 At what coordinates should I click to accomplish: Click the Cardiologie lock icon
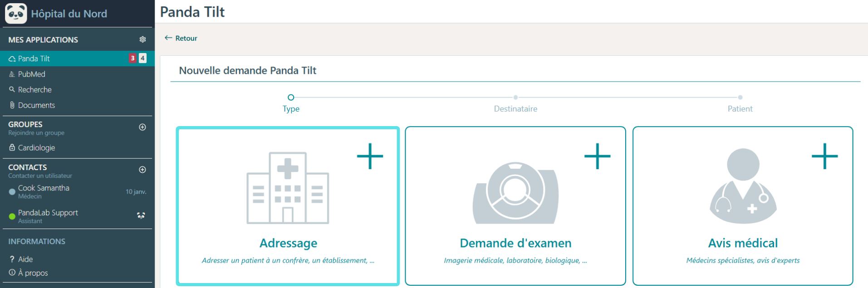[12, 147]
